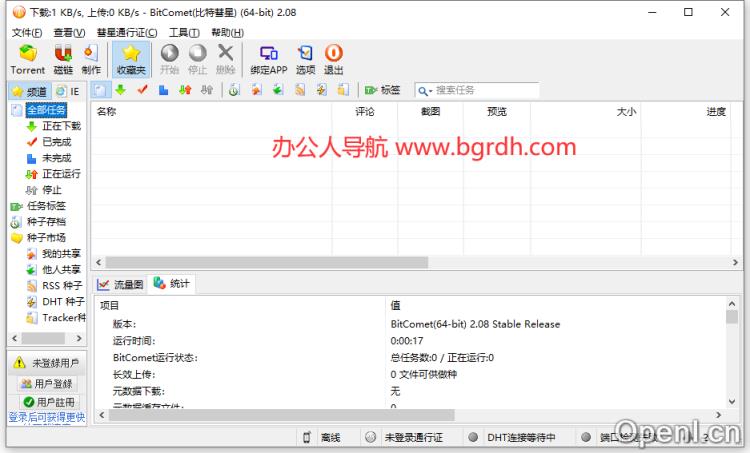Select 我的共享 in the sidebar tree

[61, 254]
